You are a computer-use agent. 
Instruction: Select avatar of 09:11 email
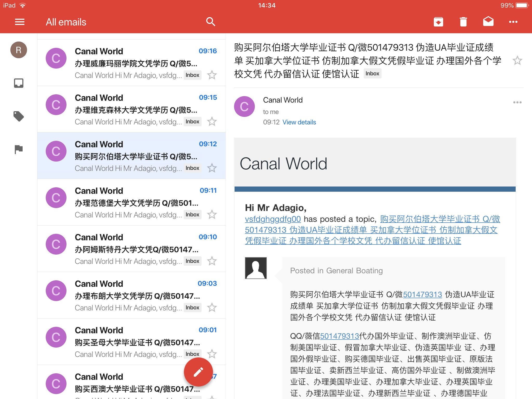point(56,198)
